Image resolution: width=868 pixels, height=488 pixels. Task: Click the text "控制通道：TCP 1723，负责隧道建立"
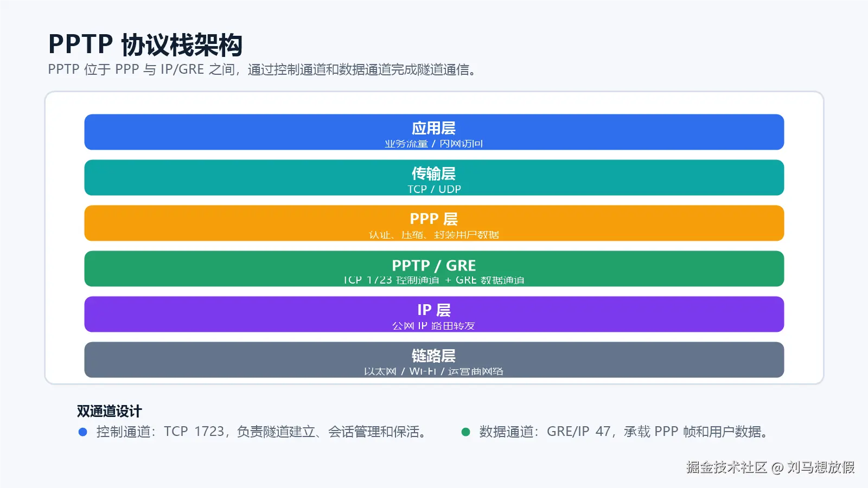click(x=206, y=432)
